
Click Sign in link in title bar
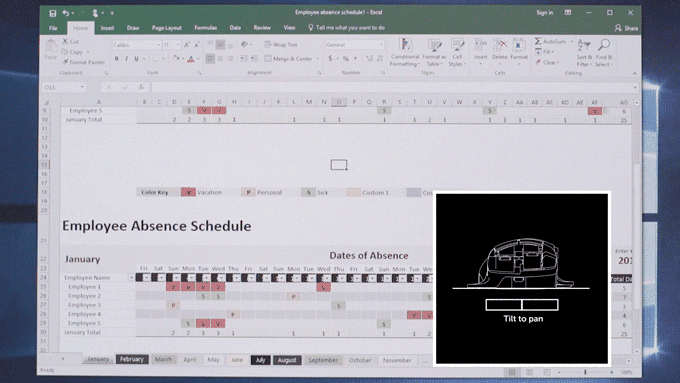pyautogui.click(x=545, y=13)
